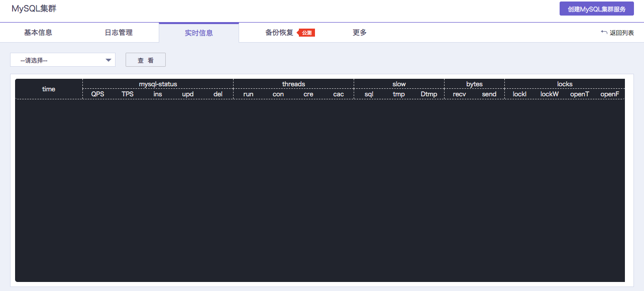The image size is (644, 291).
Task: Click the locks group header
Action: [565, 84]
